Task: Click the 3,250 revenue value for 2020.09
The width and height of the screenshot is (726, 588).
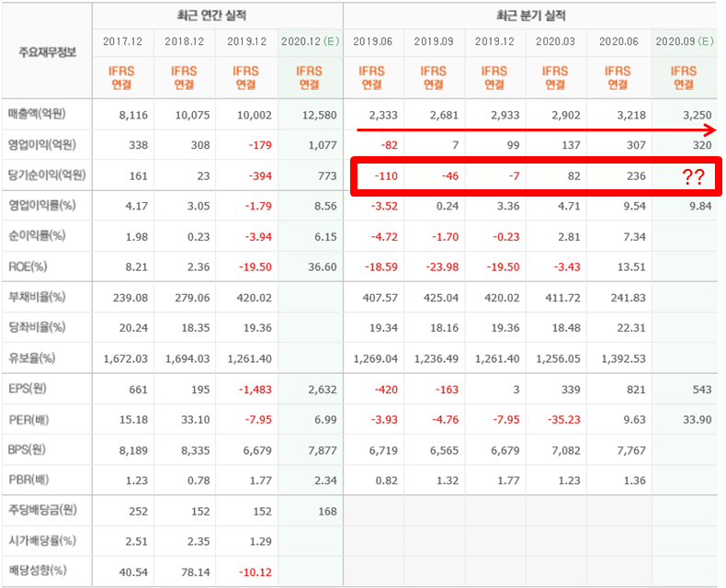Action: tap(697, 115)
